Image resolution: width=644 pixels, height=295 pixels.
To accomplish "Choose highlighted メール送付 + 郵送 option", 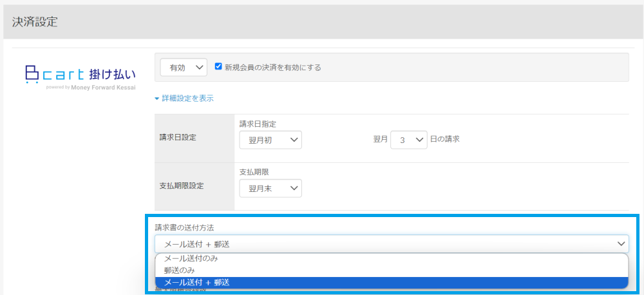I will pos(392,282).
